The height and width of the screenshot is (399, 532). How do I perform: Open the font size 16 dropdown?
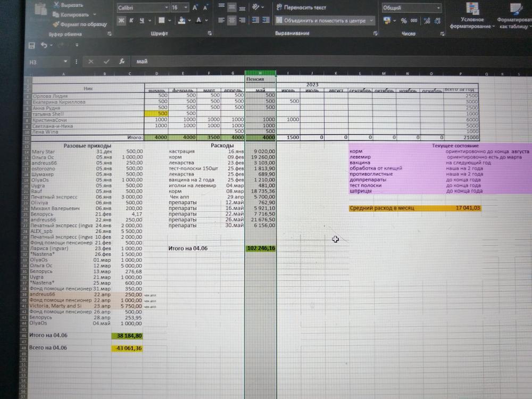coord(186,7)
